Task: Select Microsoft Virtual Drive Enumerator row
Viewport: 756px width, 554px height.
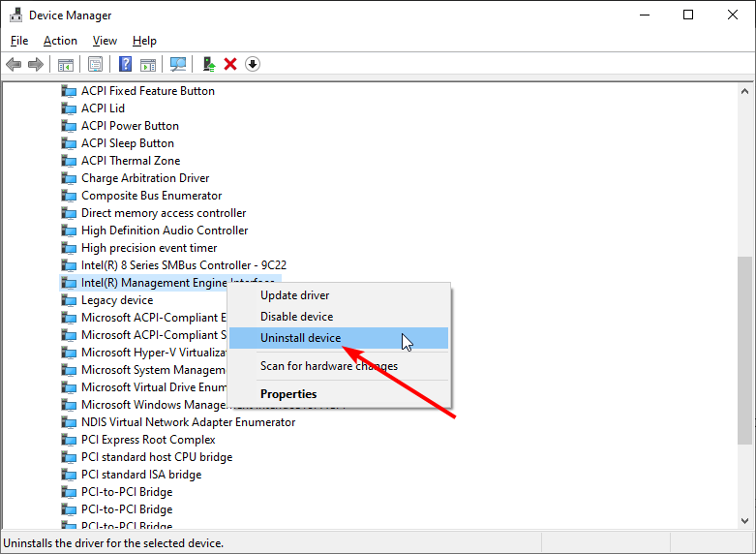Action: 154,387
